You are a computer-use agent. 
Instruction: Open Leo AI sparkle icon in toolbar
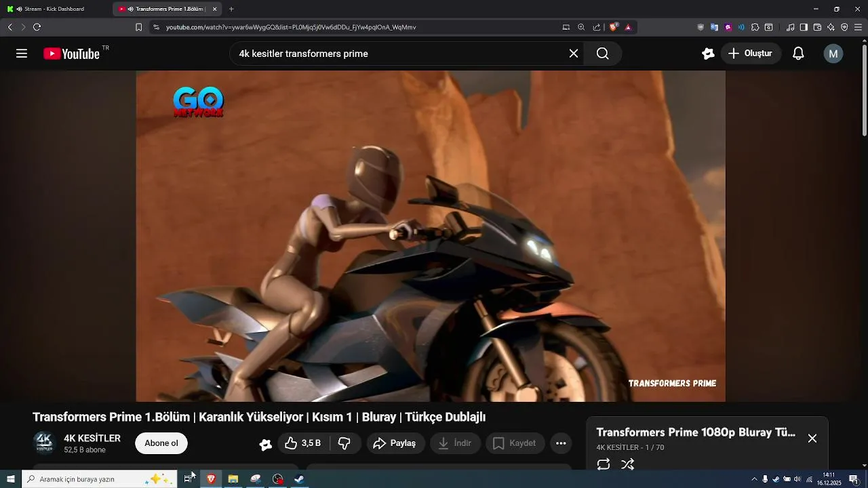click(x=831, y=27)
